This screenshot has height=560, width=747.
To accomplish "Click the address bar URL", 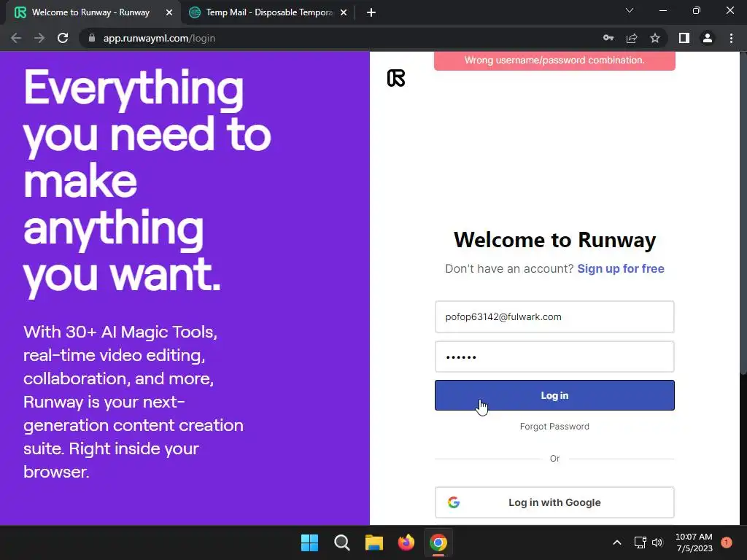I will point(159,38).
